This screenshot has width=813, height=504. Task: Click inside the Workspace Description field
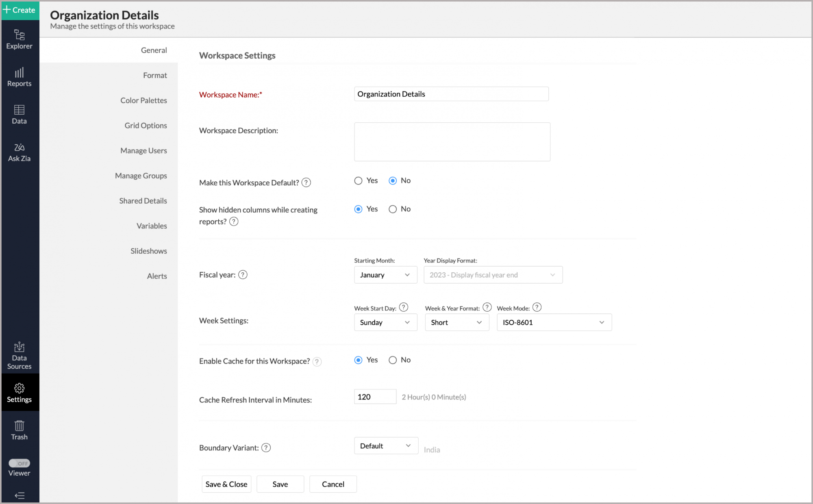pyautogui.click(x=452, y=141)
